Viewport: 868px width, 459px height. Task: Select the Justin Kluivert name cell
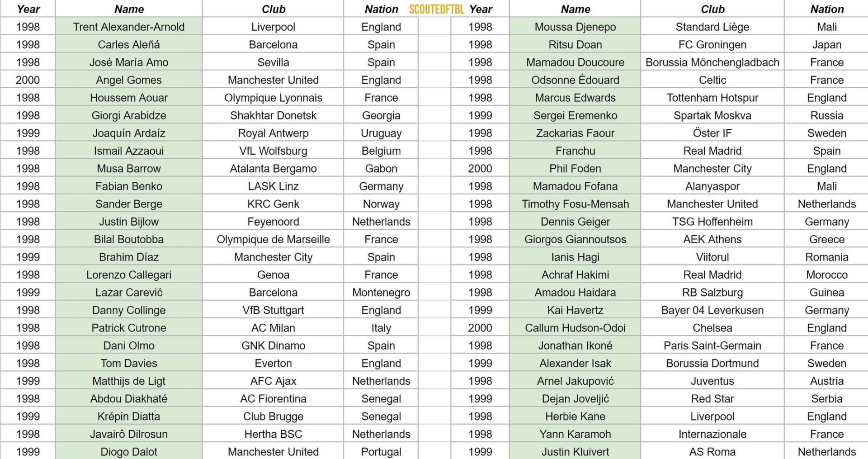[x=575, y=452]
